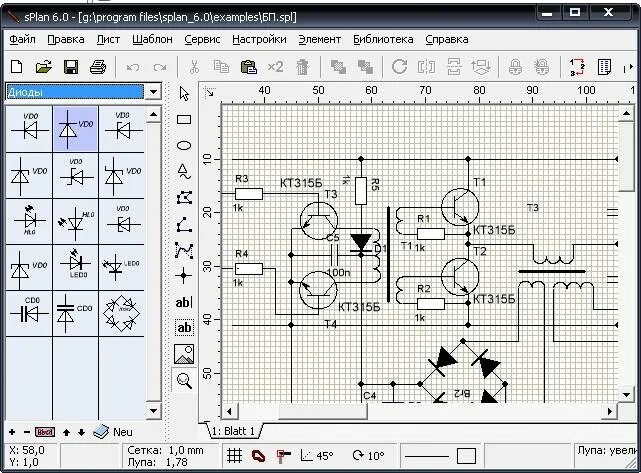The image size is (641, 473).
Task: Open the Файл menu
Action: point(22,39)
